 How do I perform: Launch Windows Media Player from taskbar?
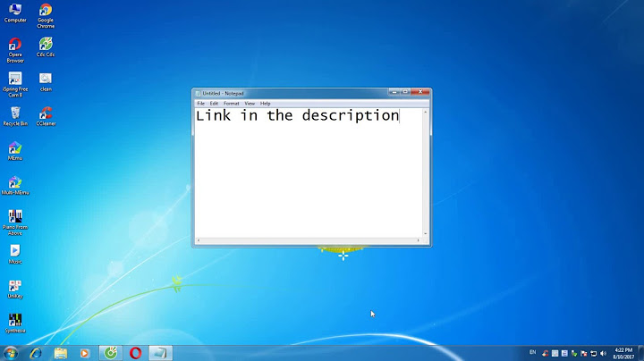coord(85,353)
